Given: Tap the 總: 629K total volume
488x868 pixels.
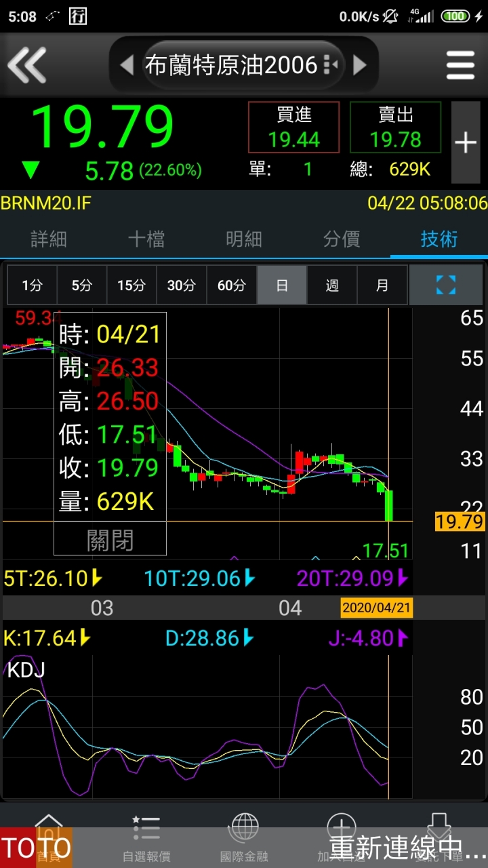Looking at the screenshot, I should tap(390, 169).
